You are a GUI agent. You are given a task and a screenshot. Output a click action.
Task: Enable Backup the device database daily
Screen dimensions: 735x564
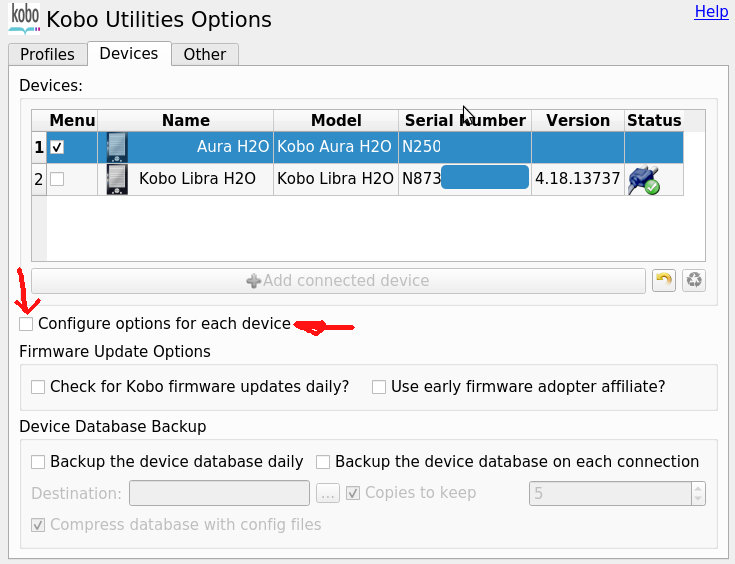(38, 462)
